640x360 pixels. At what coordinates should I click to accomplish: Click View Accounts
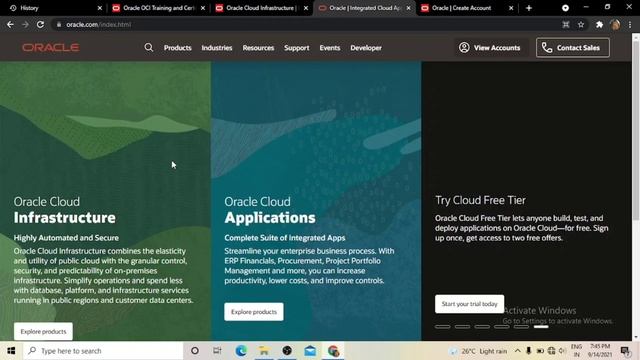pyautogui.click(x=489, y=48)
